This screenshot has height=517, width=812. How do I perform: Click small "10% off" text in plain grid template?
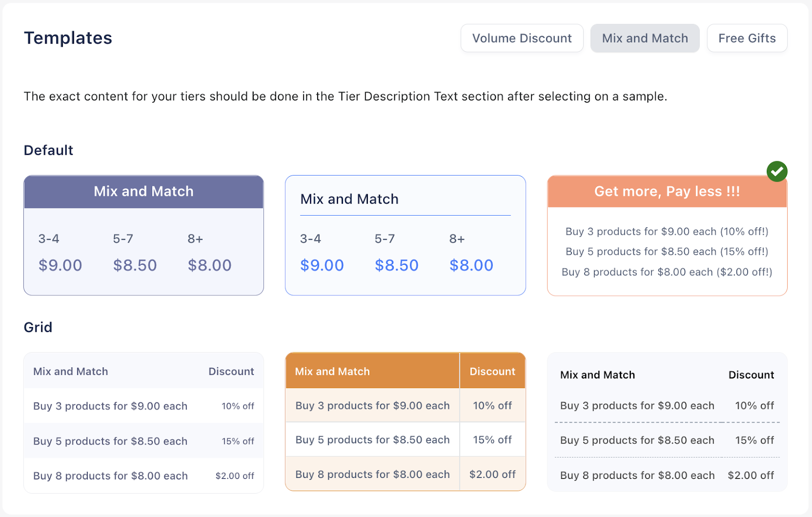[238, 406]
